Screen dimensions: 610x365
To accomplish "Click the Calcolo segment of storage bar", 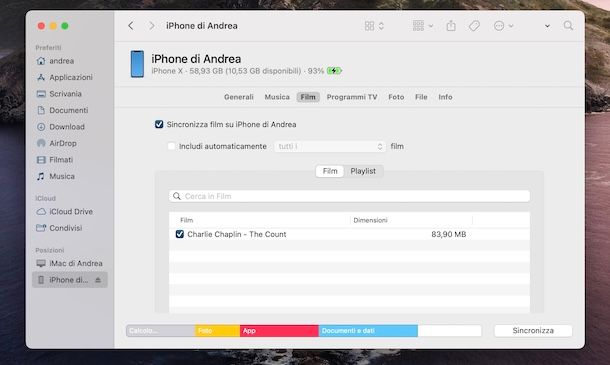I will click(161, 331).
